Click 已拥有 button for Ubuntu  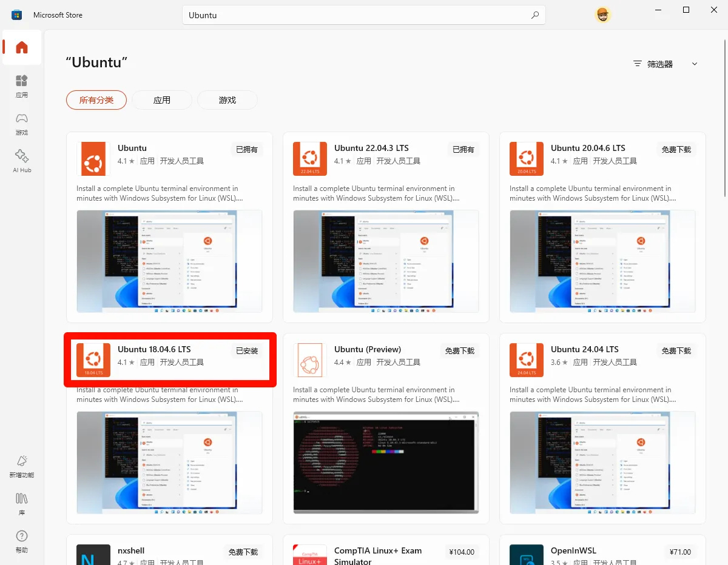(x=247, y=149)
